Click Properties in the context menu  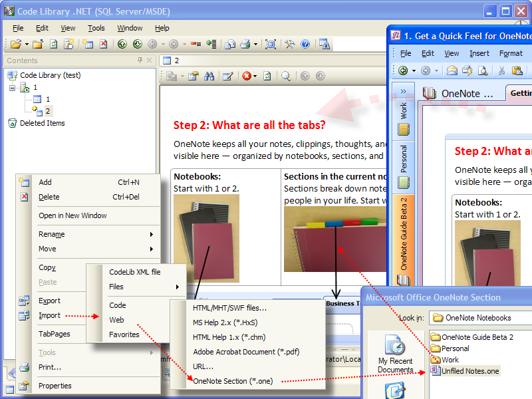click(55, 386)
